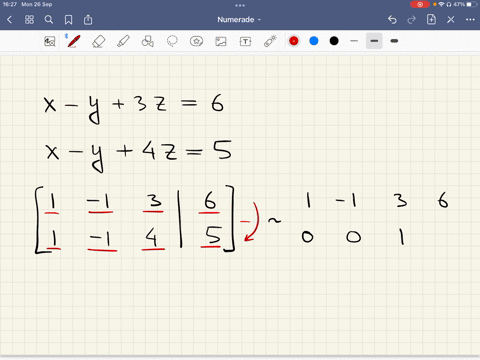Toggle the zoom window tool

click(x=50, y=41)
